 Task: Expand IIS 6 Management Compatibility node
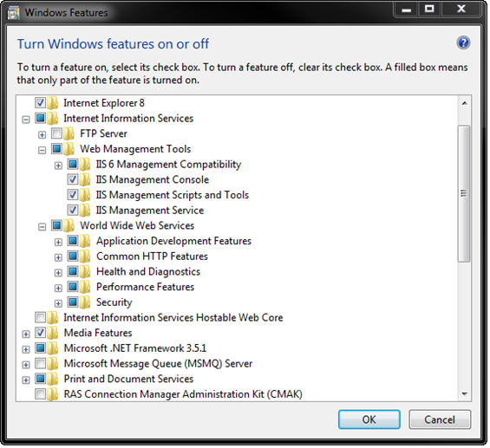pos(58,166)
